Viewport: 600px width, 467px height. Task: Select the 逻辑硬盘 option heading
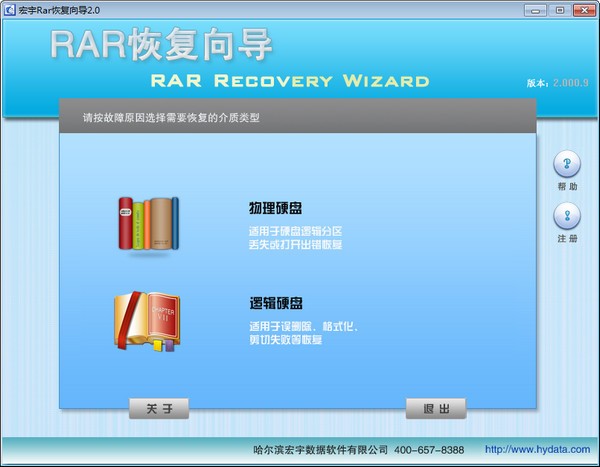pos(276,303)
